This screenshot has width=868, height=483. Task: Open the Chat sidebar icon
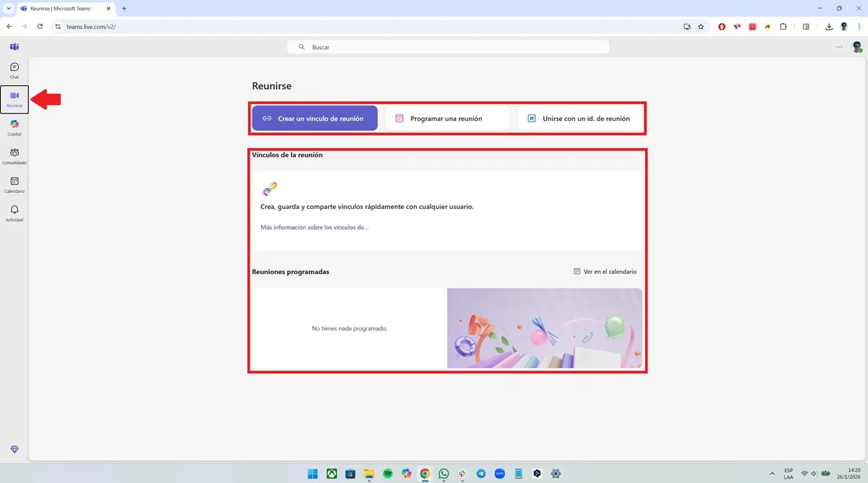[14, 70]
